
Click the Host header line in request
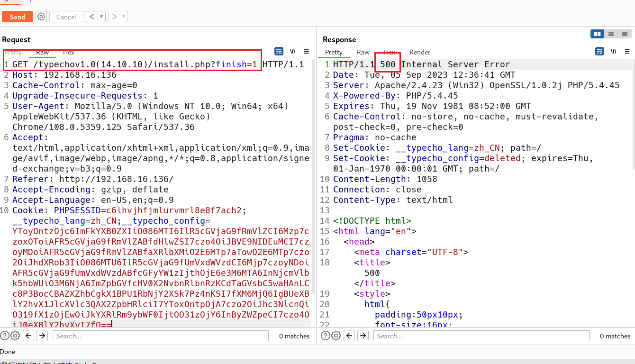(x=64, y=75)
